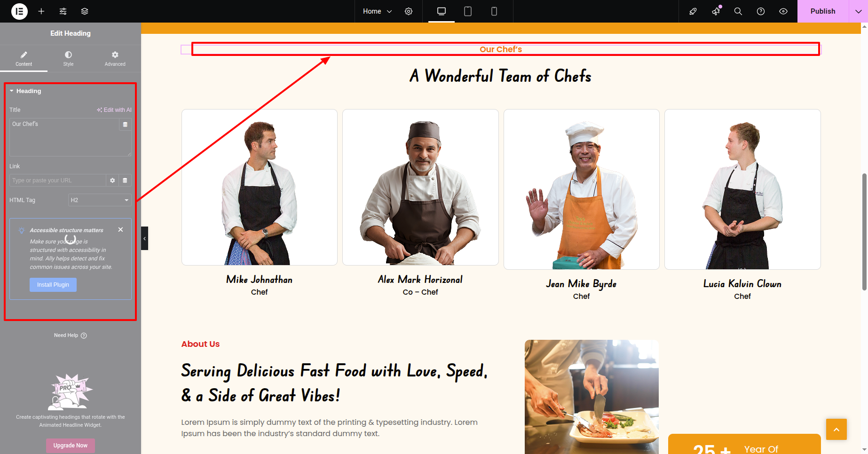
Task: Open What's New megaphone icon
Action: [716, 11]
